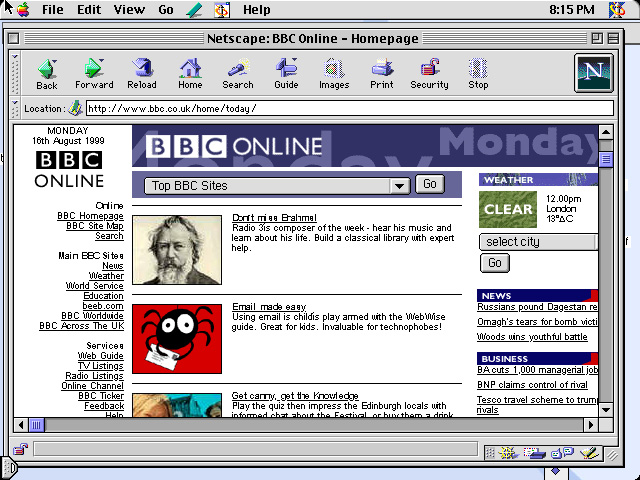Open the BBC Site Map link
This screenshot has height=480, width=640.
point(95,226)
